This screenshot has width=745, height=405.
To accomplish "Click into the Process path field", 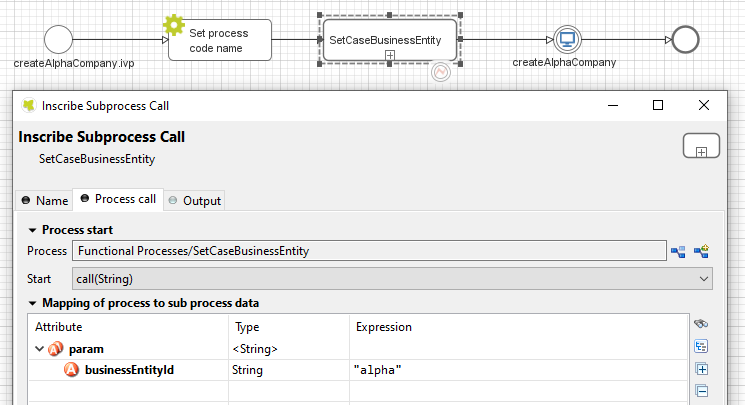I will tap(369, 251).
